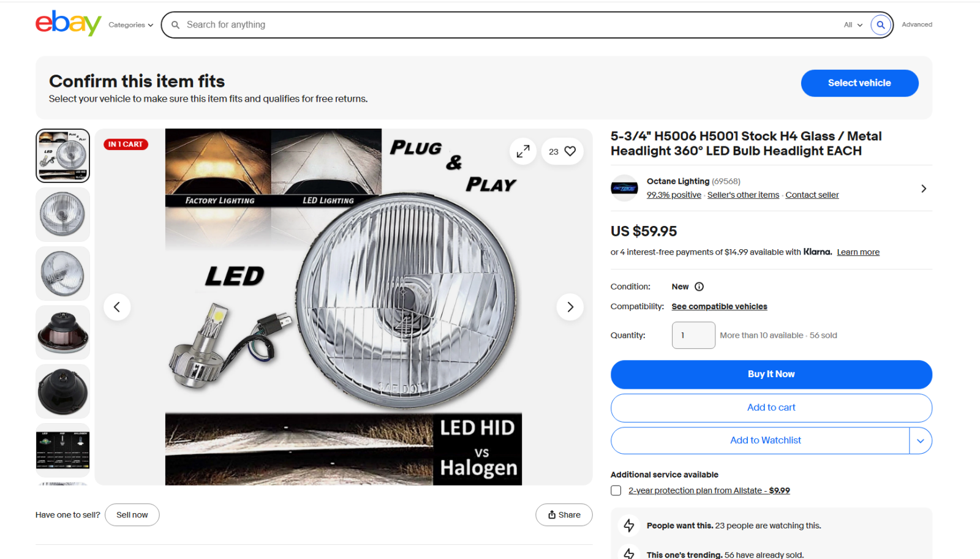This screenshot has width=980, height=559.
Task: Expand seller details chevron
Action: pyautogui.click(x=924, y=189)
